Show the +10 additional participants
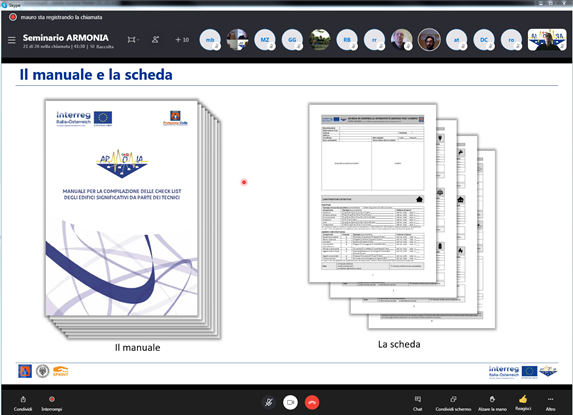Image resolution: width=573 pixels, height=415 pixels. (x=182, y=39)
